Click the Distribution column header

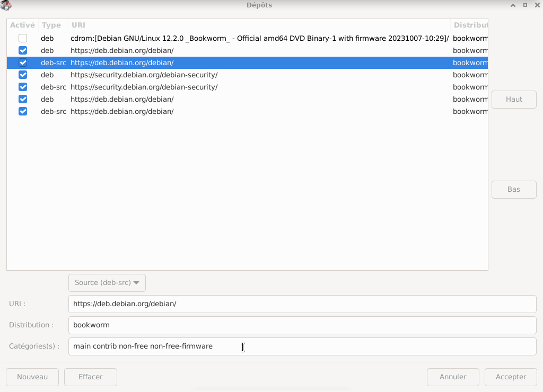coord(470,25)
